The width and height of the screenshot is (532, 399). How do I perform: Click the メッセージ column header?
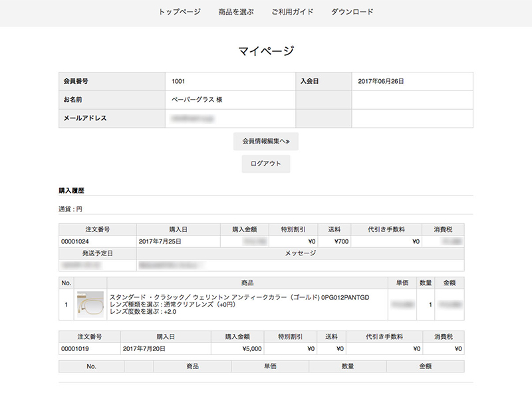pyautogui.click(x=301, y=253)
